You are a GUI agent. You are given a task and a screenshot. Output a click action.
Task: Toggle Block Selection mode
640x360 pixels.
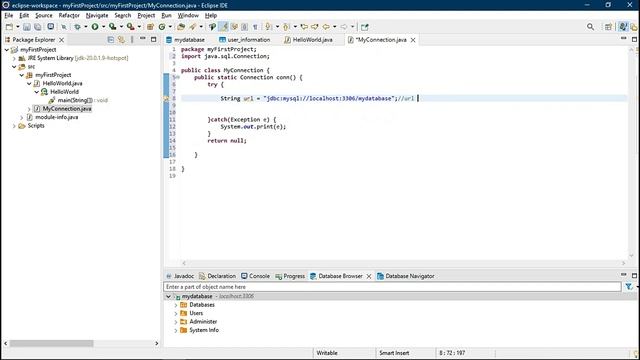tap(244, 27)
